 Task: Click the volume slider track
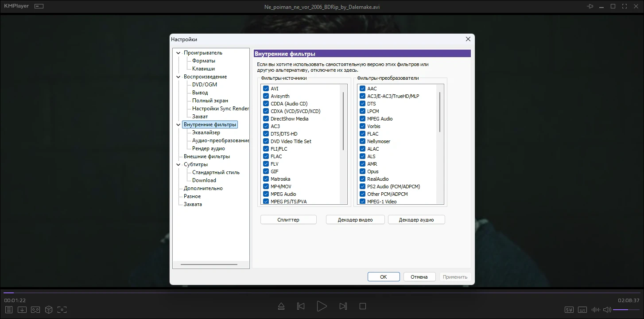click(626, 309)
